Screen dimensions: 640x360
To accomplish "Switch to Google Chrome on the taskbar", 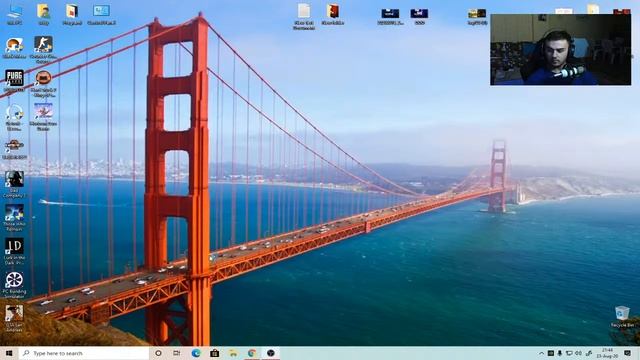I will [252, 353].
